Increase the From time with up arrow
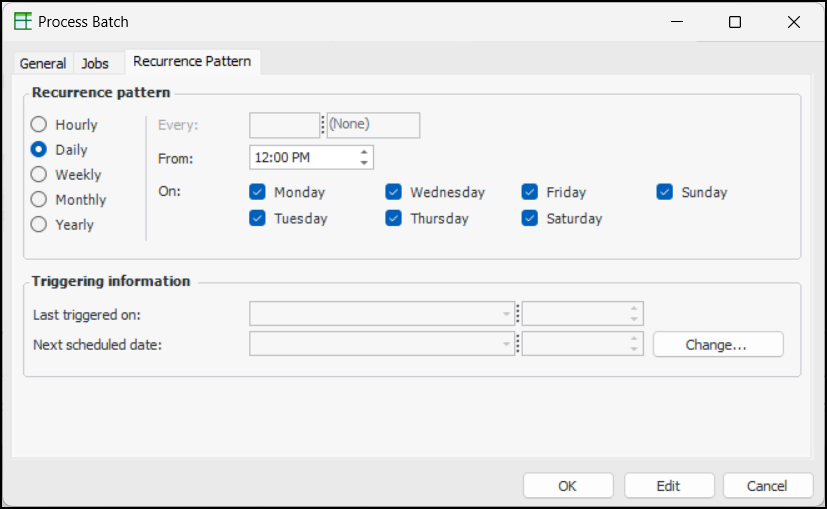The height and width of the screenshot is (509, 827). coord(364,152)
